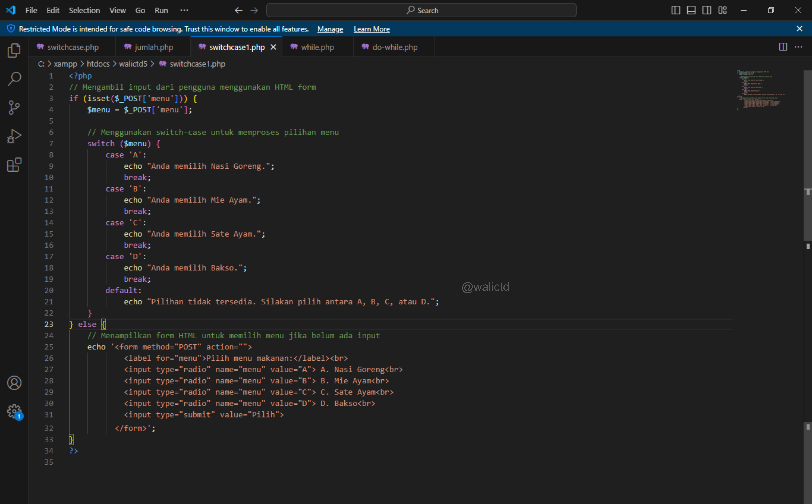This screenshot has width=812, height=504.
Task: Toggle the bottom Panel layout button
Action: point(691,10)
